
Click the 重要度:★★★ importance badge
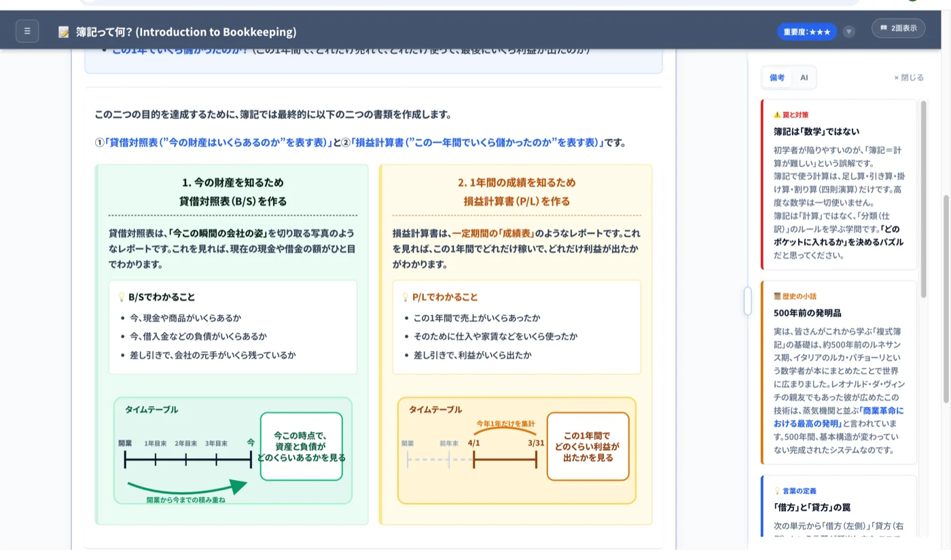807,32
